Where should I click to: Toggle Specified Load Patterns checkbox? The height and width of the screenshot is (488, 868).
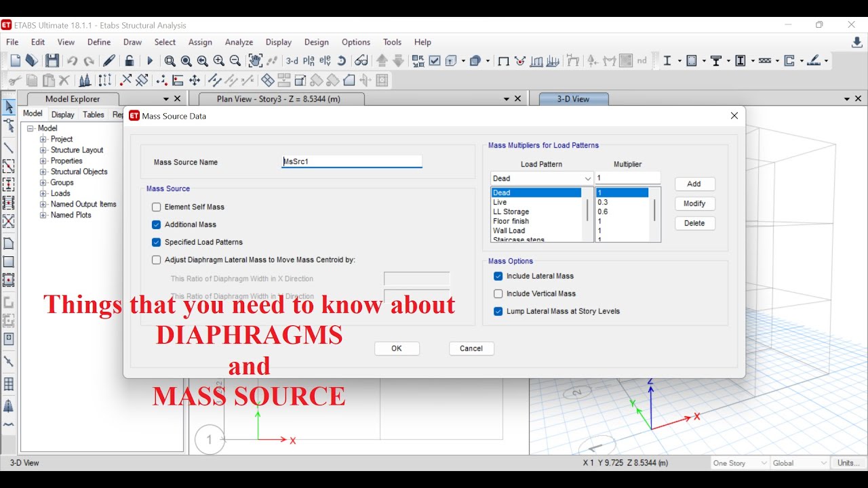coord(157,242)
